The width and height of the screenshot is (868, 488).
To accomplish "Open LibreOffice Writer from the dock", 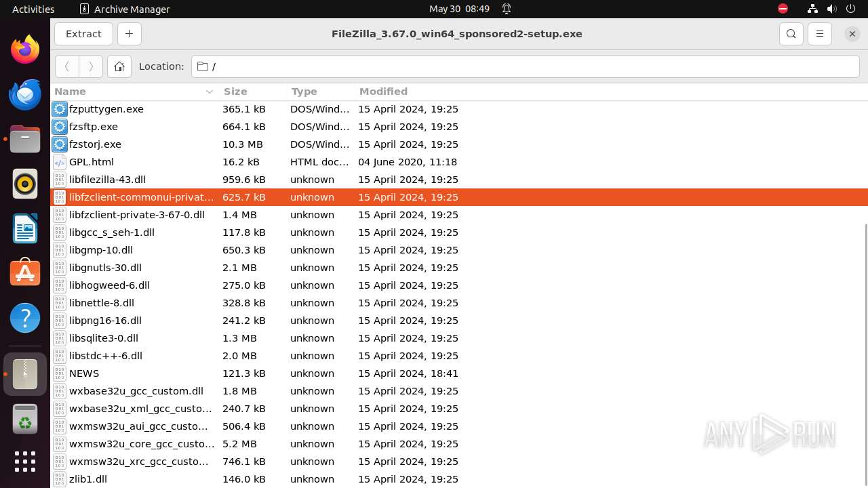I will pyautogui.click(x=25, y=228).
